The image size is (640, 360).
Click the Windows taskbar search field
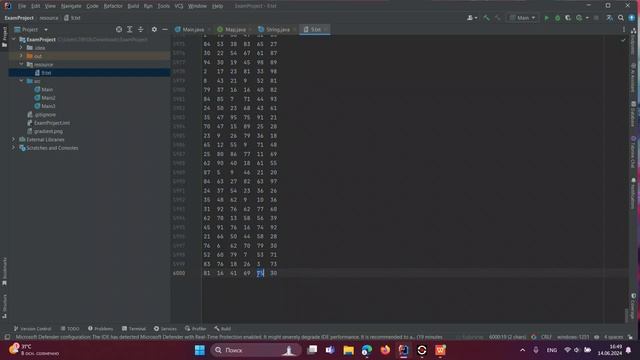click(256, 350)
